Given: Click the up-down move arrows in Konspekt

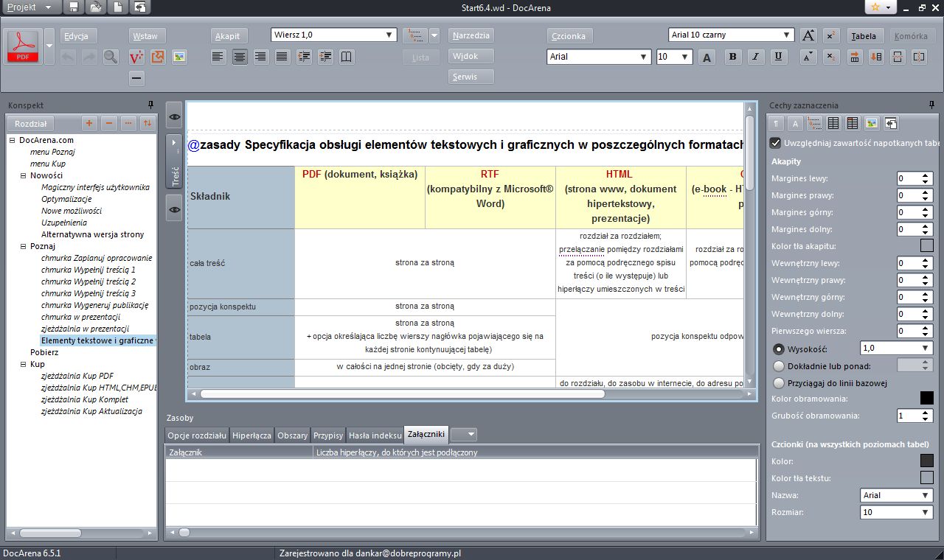Looking at the screenshot, I should pyautogui.click(x=147, y=124).
